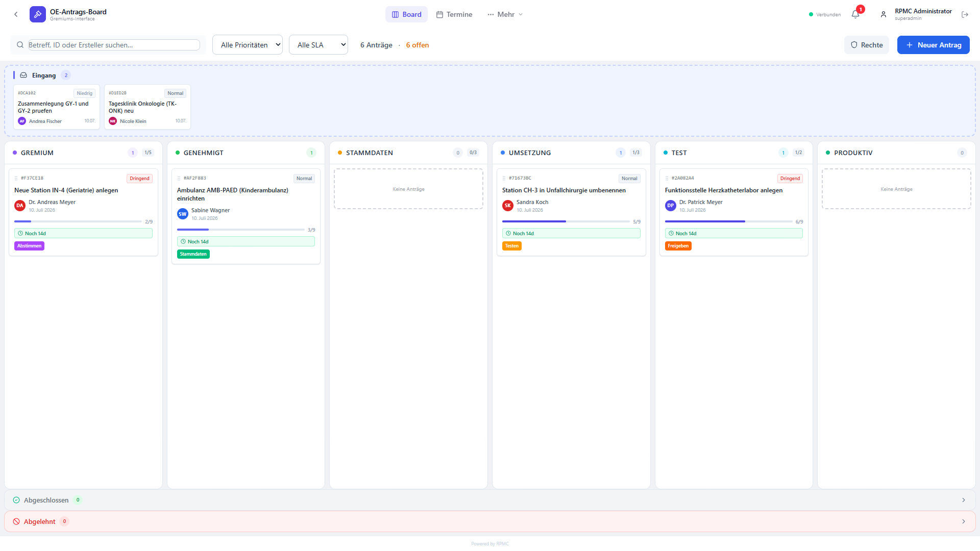
Task: Click the SK avatar of Sandra Koch
Action: coord(508,206)
